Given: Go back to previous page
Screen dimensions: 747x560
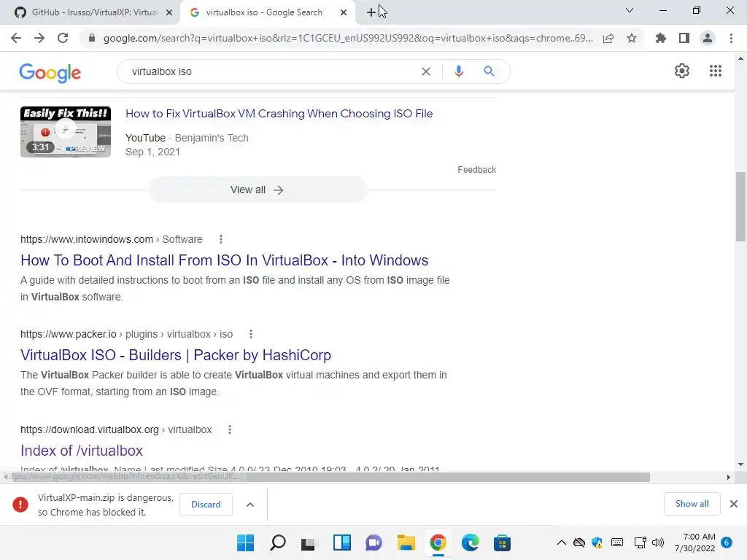Looking at the screenshot, I should click(16, 38).
